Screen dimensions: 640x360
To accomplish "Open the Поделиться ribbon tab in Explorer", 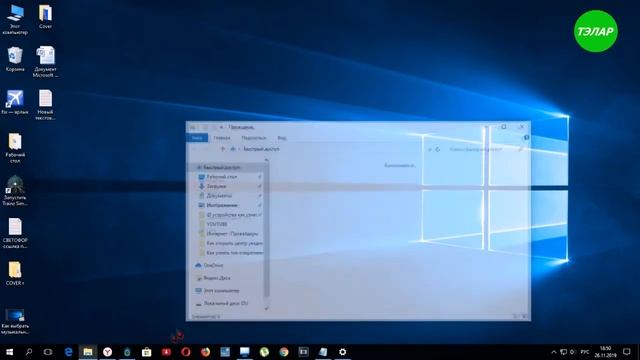I will click(253, 138).
